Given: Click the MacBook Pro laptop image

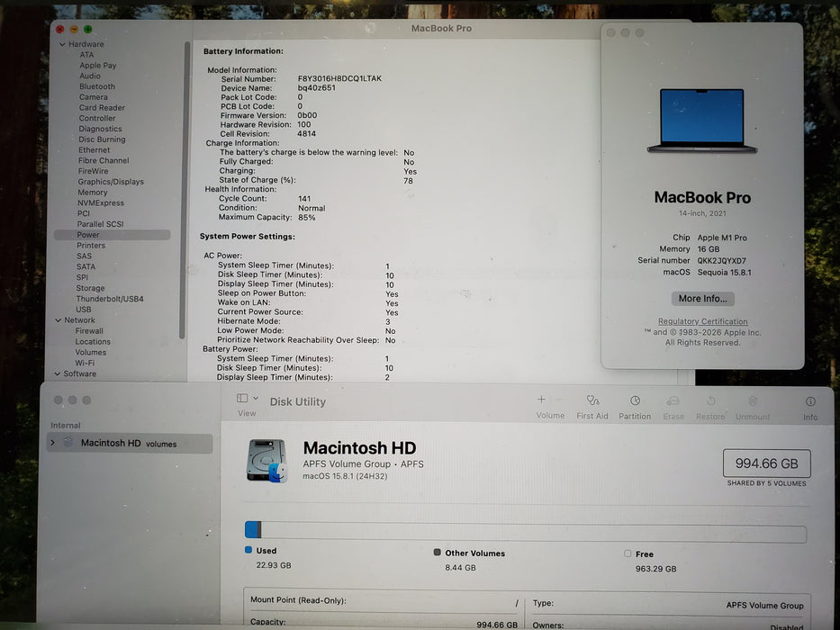Looking at the screenshot, I should tap(701, 121).
